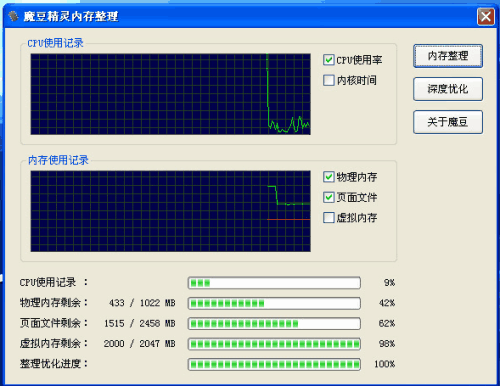
Task: Disable the 页面文件 checkbox
Action: tap(329, 197)
